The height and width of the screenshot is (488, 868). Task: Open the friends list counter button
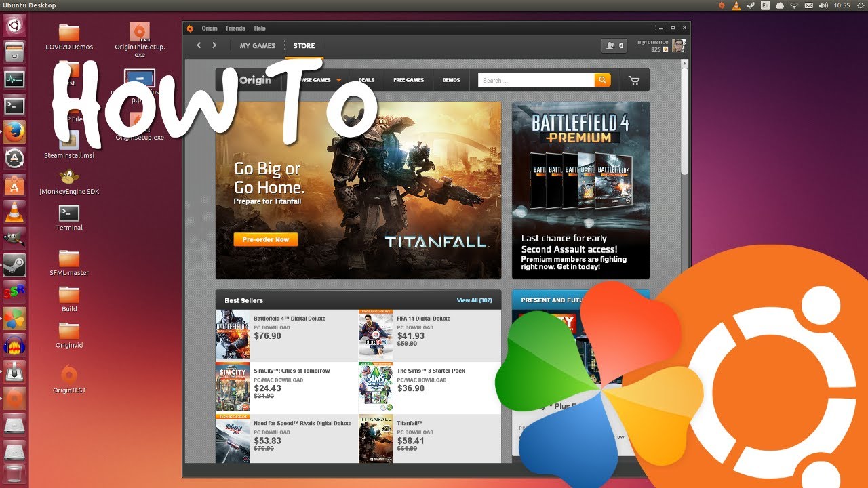pos(614,45)
